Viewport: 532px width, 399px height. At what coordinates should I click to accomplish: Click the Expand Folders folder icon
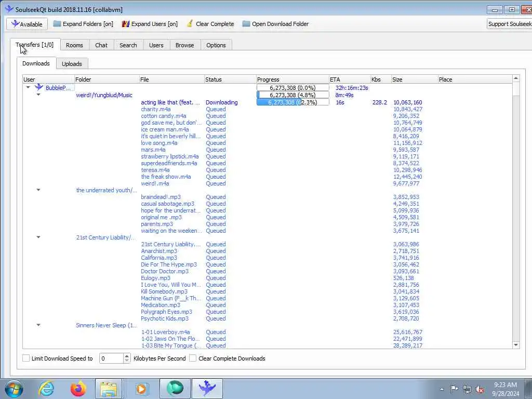(57, 24)
